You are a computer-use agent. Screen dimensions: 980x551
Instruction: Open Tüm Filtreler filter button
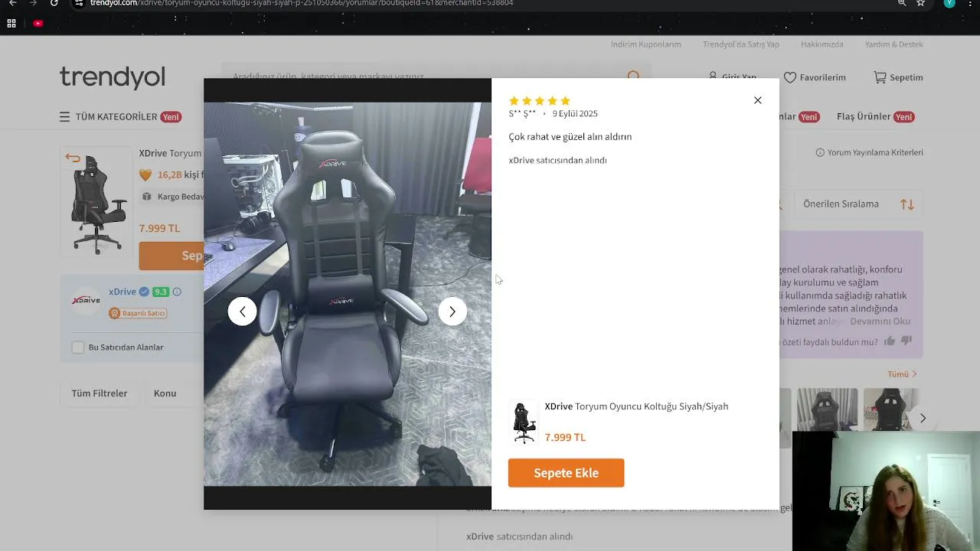pos(100,393)
